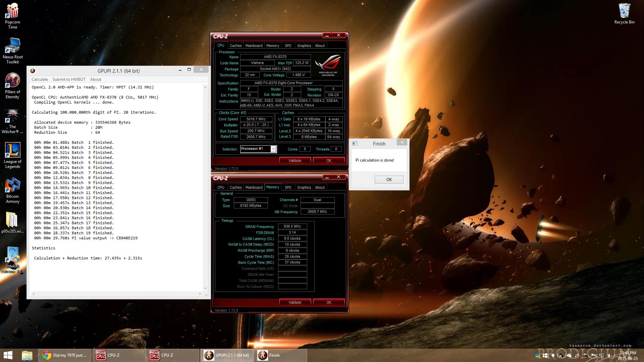Click Validate in lower CPU-Z window
Image resolution: width=644 pixels, height=362 pixels.
[x=295, y=302]
